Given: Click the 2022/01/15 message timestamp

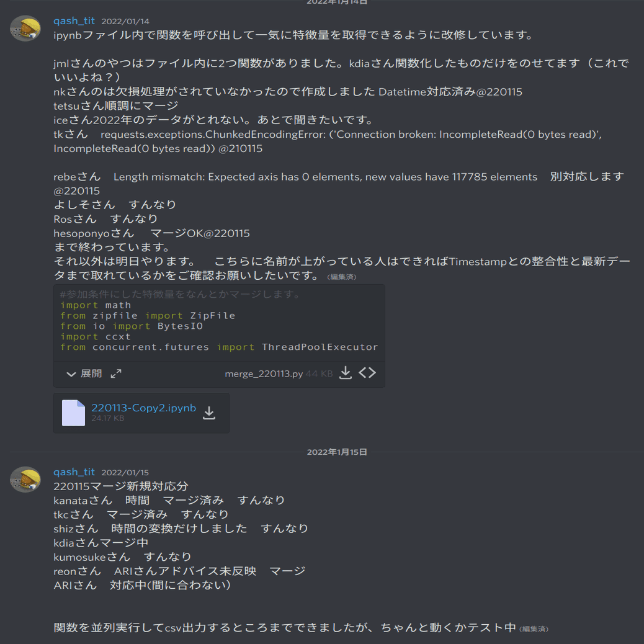Looking at the screenshot, I should pos(125,472).
